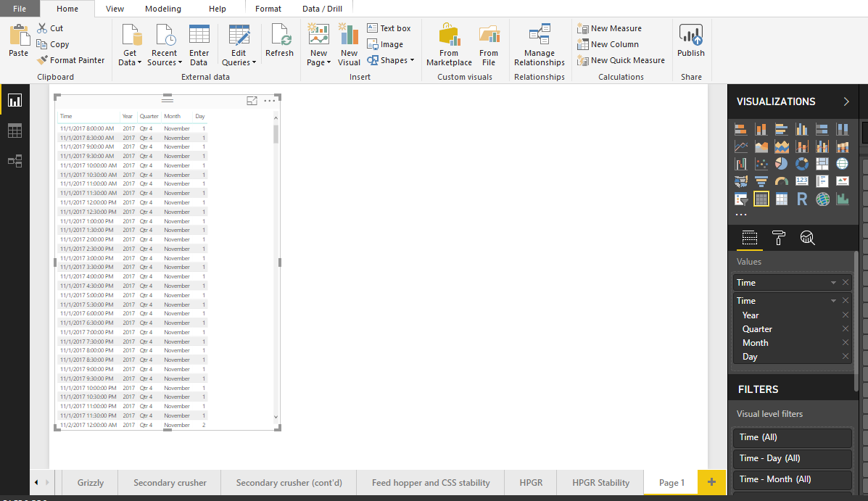Select the Stacked bar chart visualization
Screen dimensions: 868x501
[x=740, y=130]
